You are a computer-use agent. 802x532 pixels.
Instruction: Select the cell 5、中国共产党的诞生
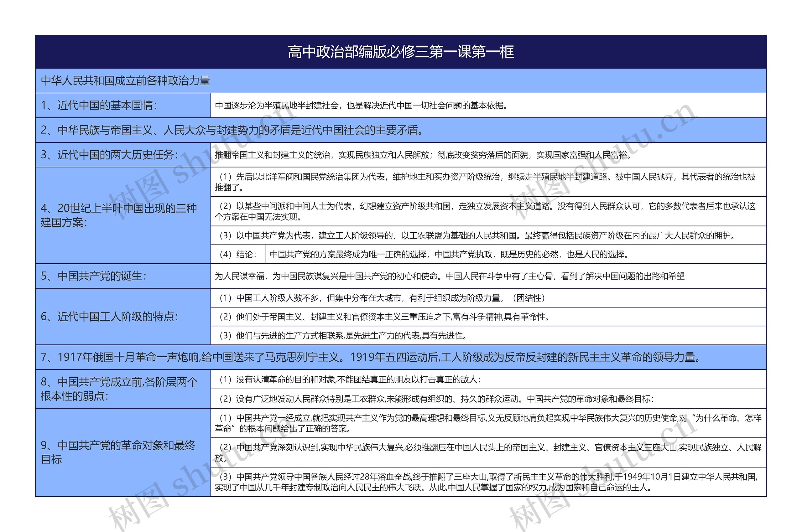click(x=123, y=276)
